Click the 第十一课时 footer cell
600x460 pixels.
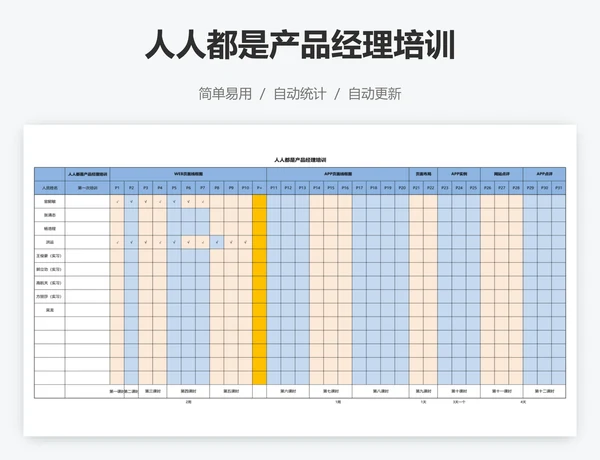(502, 391)
